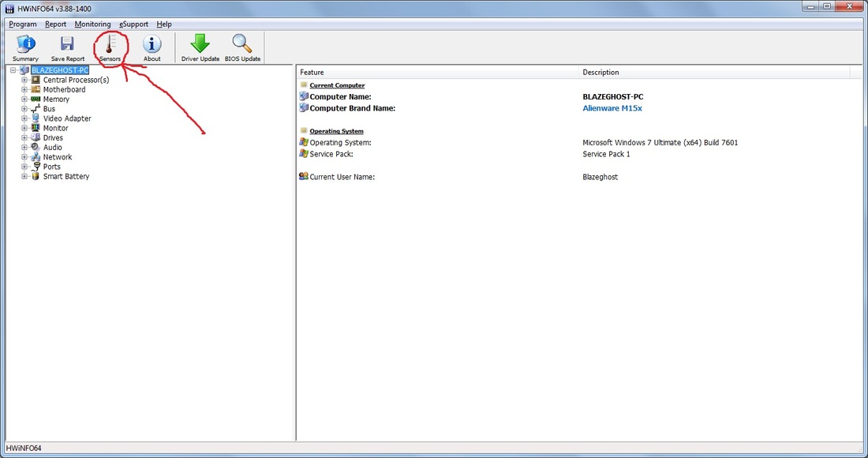Expand the Network node
The height and width of the screenshot is (458, 868).
coord(24,156)
